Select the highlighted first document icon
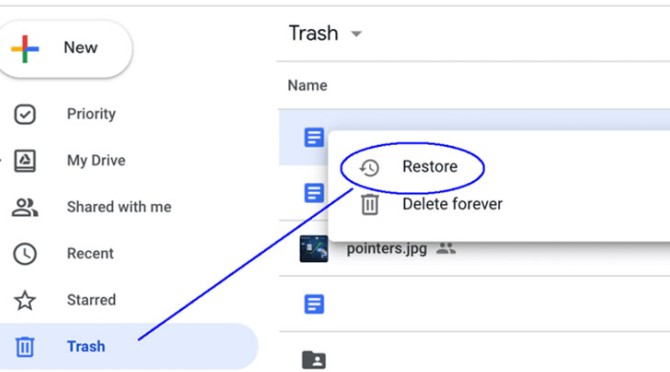The width and height of the screenshot is (670, 372). click(x=314, y=138)
